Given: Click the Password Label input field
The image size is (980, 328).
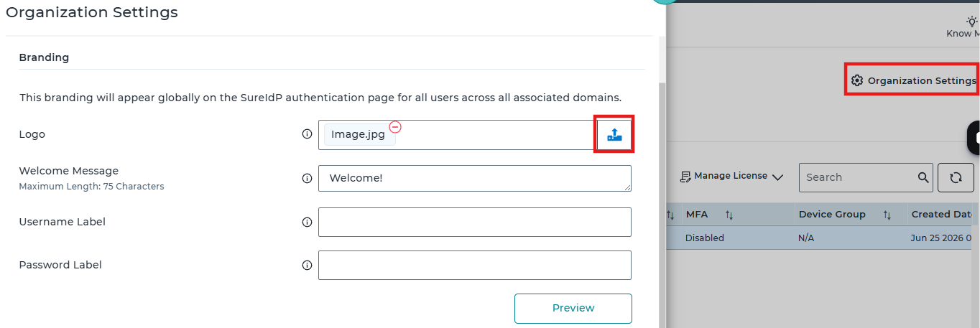Looking at the screenshot, I should pyautogui.click(x=475, y=265).
